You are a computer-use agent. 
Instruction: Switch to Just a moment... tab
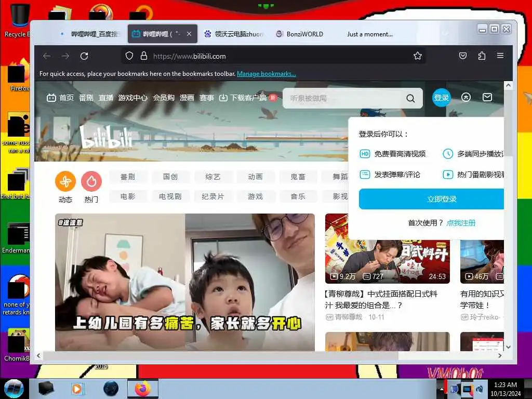point(370,34)
